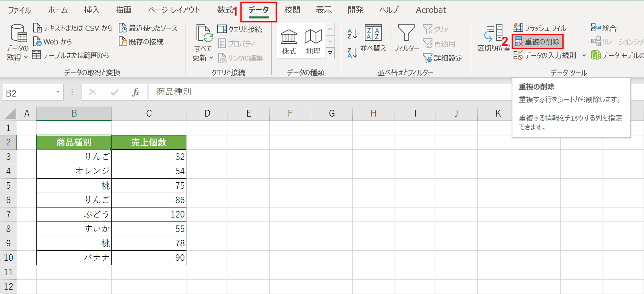The height and width of the screenshot is (294, 644).
Task: Switch to the 校閲 tab
Action: tap(292, 10)
